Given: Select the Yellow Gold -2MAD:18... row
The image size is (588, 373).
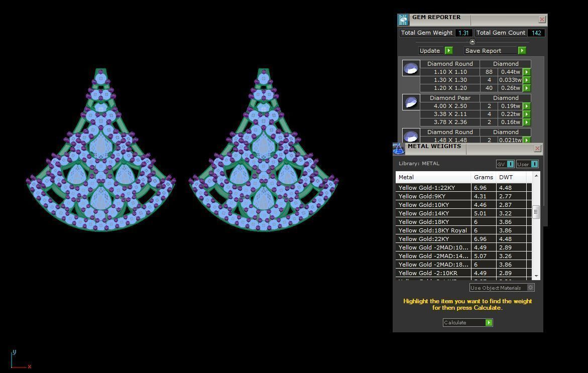Looking at the screenshot, I should pyautogui.click(x=463, y=265).
